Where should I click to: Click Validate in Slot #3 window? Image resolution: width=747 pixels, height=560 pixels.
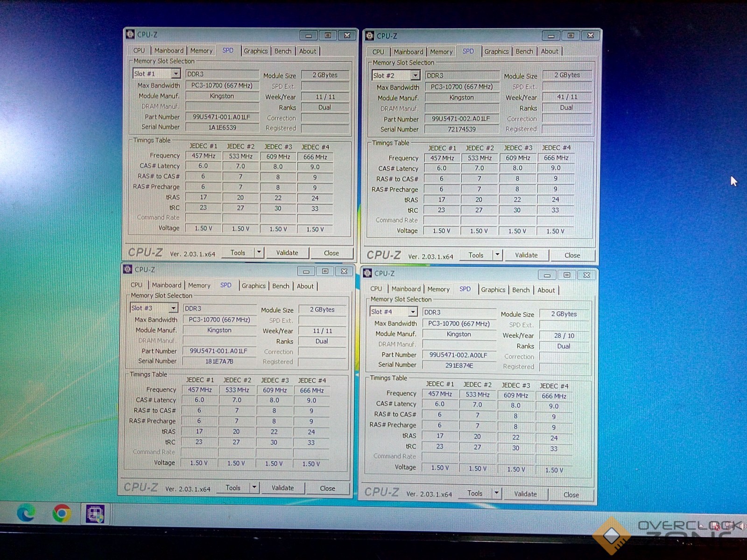coord(283,488)
